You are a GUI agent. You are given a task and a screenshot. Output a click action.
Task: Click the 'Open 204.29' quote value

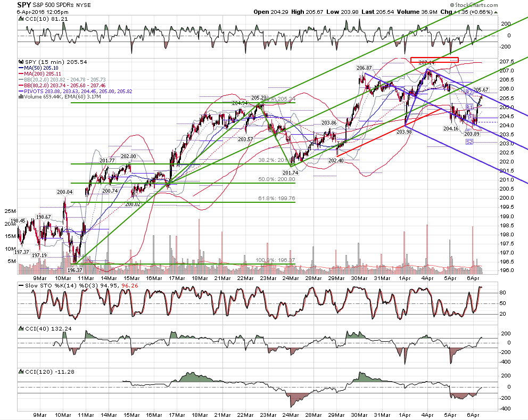pos(271,12)
